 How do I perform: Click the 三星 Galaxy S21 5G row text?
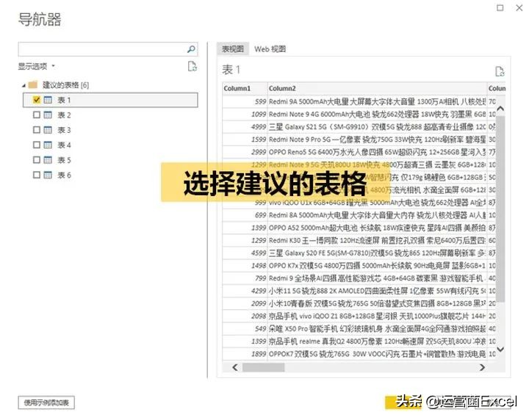tap(377, 127)
